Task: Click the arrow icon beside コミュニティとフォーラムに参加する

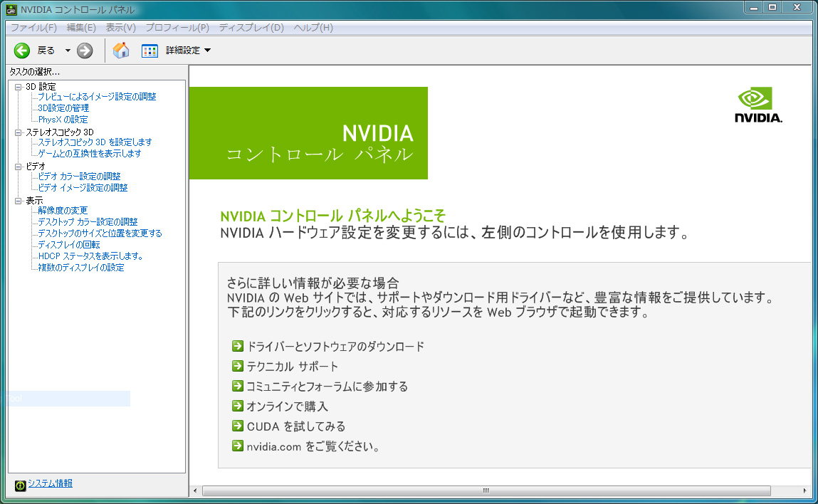Action: coord(237,386)
